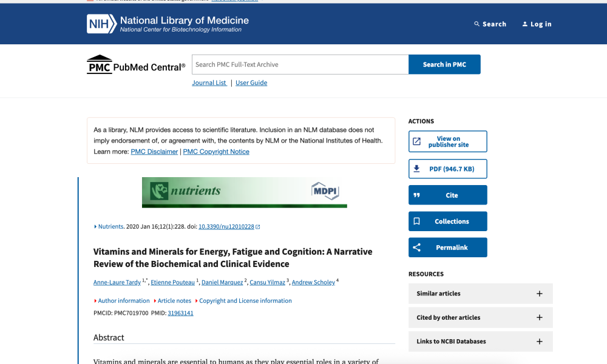This screenshot has height=364, width=607.
Task: Click the MDPI logo in the journal banner
Action: (325, 190)
